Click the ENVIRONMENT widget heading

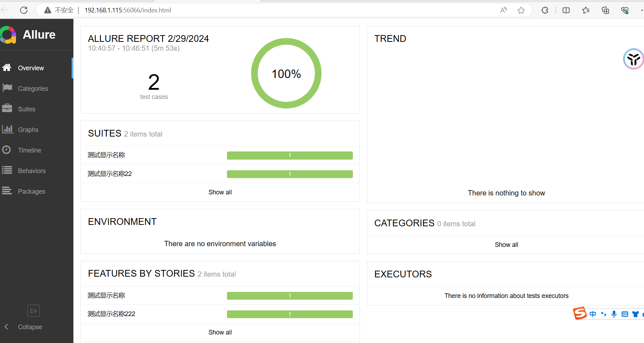[x=122, y=222]
